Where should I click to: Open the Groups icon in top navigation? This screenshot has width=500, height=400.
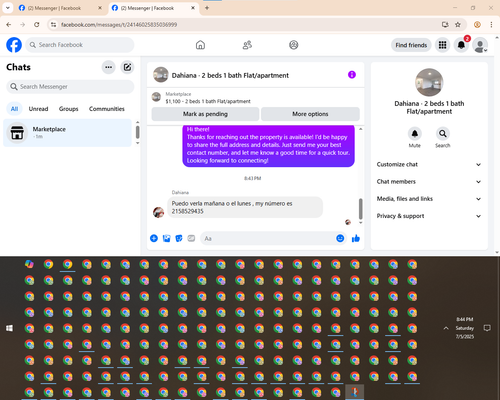pyautogui.click(x=294, y=45)
